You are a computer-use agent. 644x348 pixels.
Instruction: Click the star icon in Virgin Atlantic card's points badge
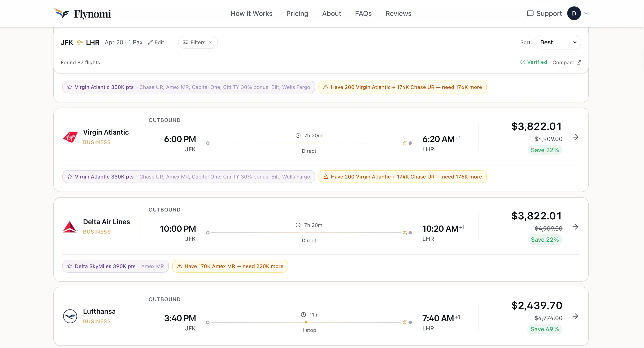tap(70, 177)
